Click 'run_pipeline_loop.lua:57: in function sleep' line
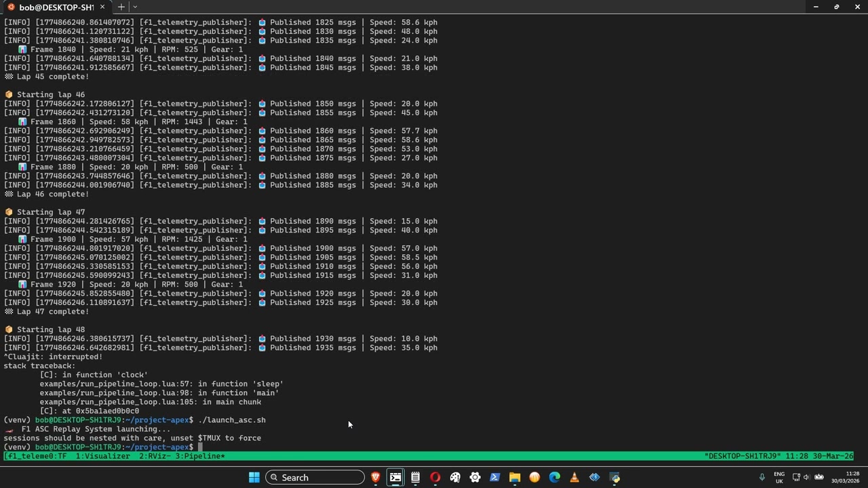 pyautogui.click(x=161, y=384)
